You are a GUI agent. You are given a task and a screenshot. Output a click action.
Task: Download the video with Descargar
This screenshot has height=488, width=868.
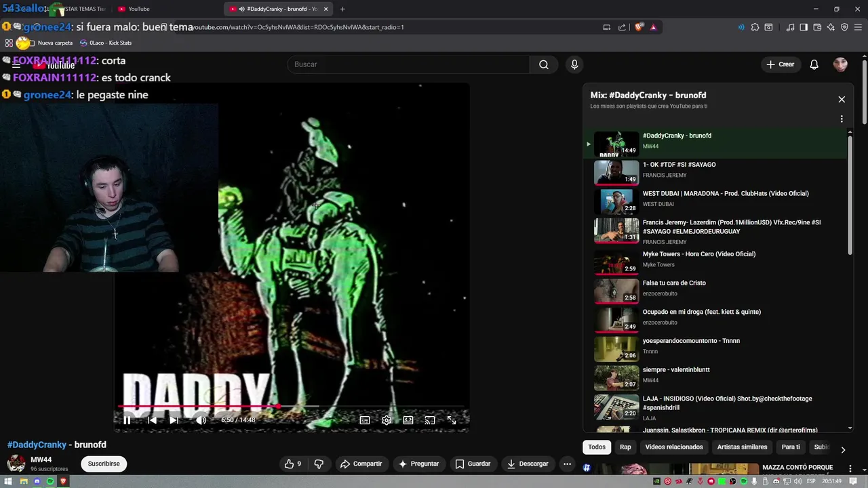coord(528,464)
